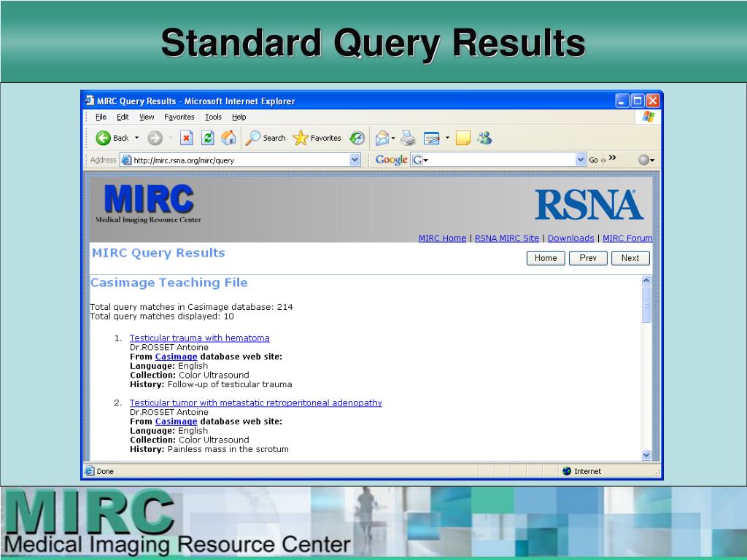Open the Messenger people icon
747x560 pixels.
tap(485, 138)
